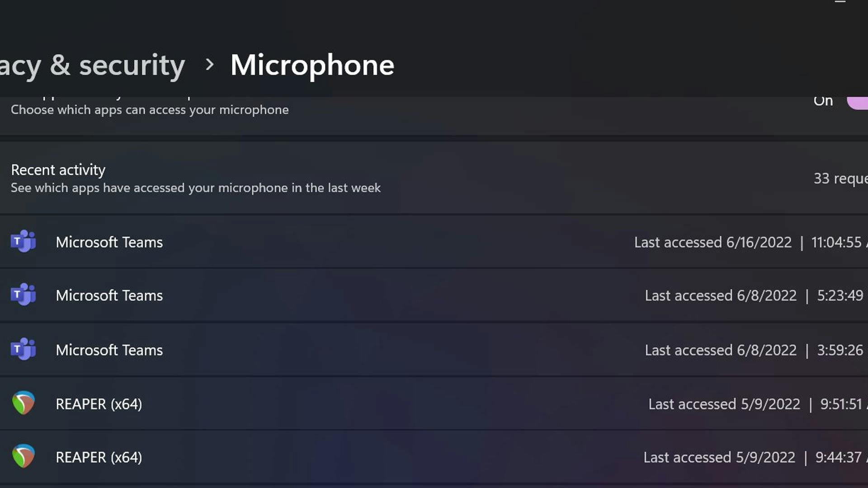The width and height of the screenshot is (868, 488).
Task: Click the Last accessed 5/9/2022 9:44:37 timestamp
Action: click(x=753, y=457)
